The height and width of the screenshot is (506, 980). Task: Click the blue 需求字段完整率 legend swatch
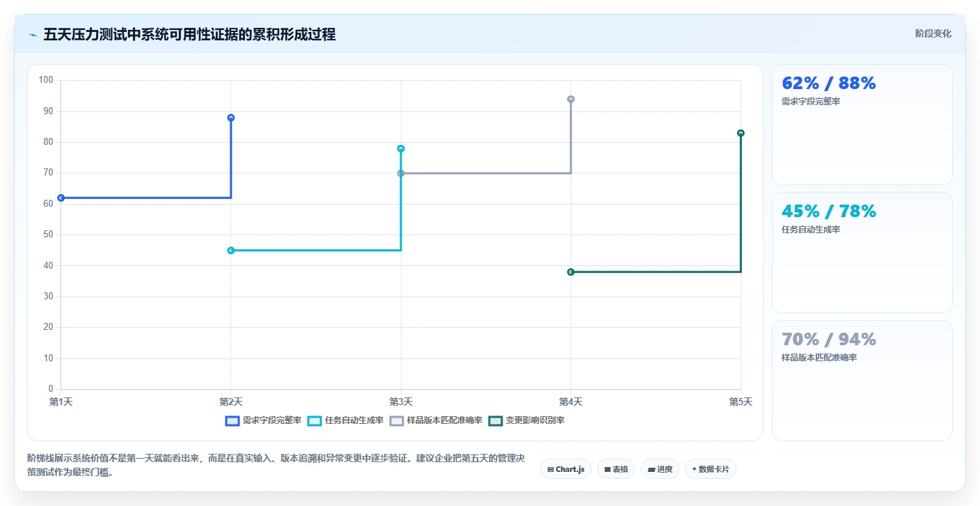coord(232,420)
